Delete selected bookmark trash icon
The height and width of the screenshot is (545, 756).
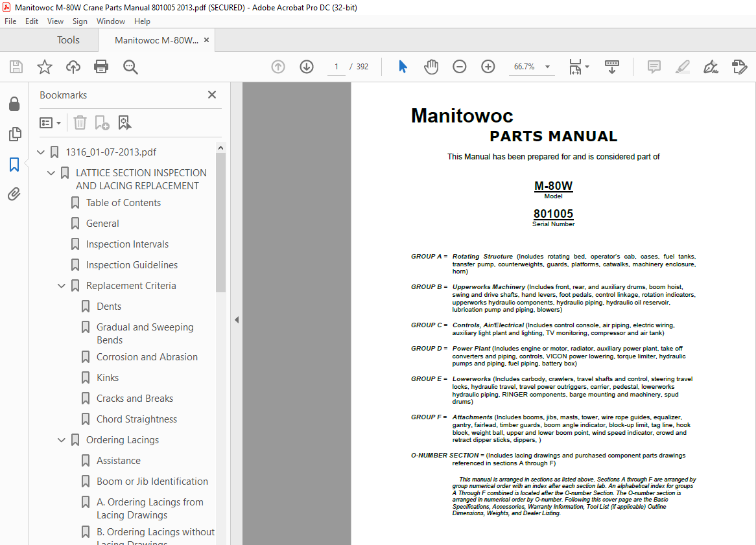(x=80, y=122)
